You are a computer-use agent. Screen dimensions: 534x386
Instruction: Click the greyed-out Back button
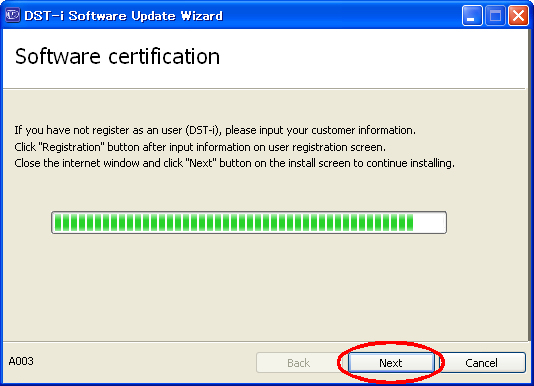(x=299, y=362)
